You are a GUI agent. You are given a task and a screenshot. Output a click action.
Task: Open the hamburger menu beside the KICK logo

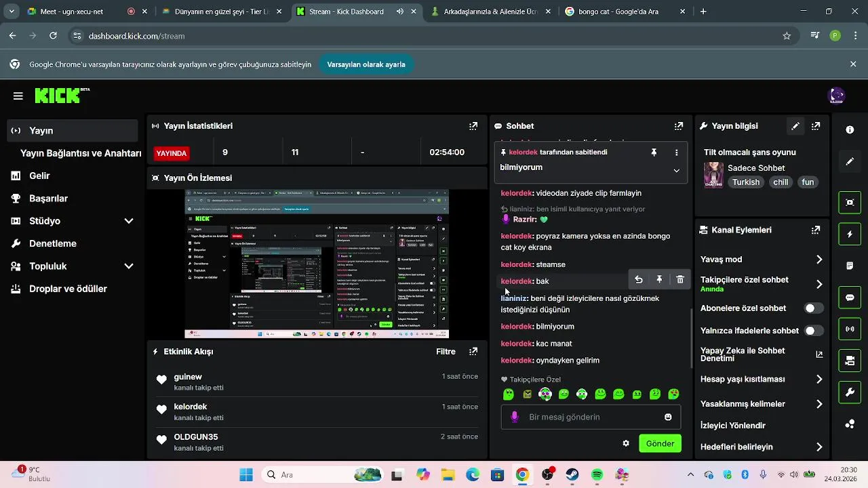pos(18,96)
